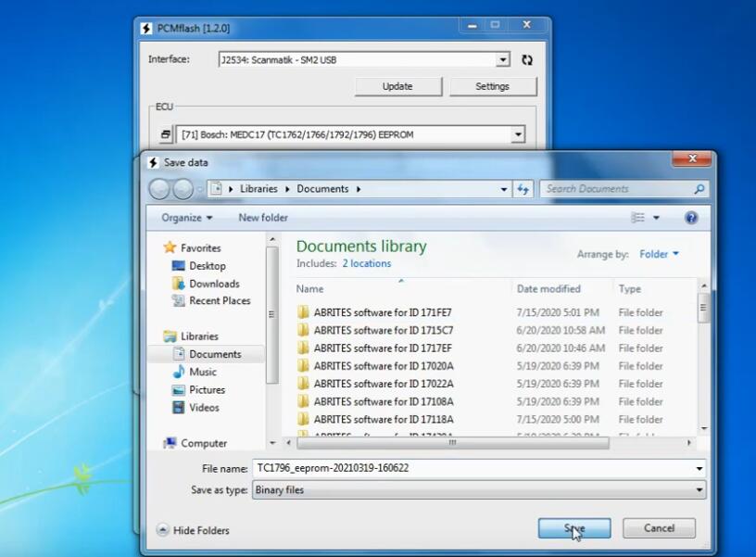This screenshot has width=756, height=557.
Task: Open the Interface dropdown in PCMflash
Action: pos(503,60)
